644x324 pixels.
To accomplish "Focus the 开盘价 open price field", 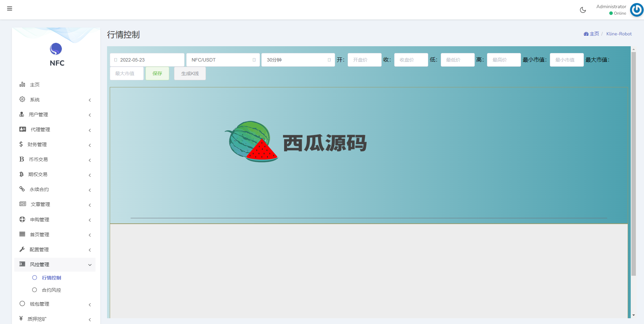I will [x=364, y=60].
